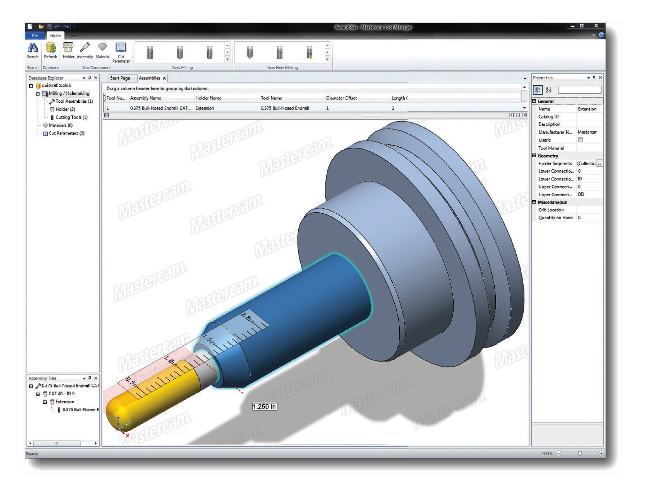The height and width of the screenshot is (481, 645).
Task: Select the 0.375 Bull-Nosed Endmill assembly row
Action: (x=313, y=108)
